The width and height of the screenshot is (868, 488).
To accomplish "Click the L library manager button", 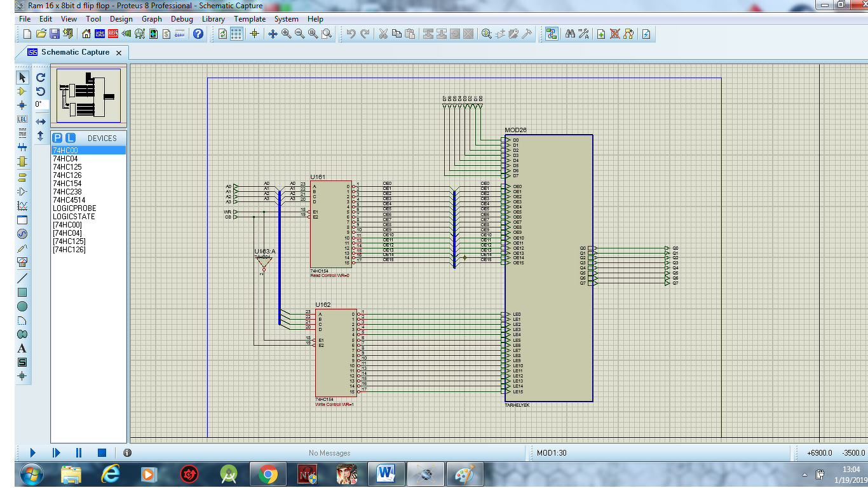I will point(70,138).
